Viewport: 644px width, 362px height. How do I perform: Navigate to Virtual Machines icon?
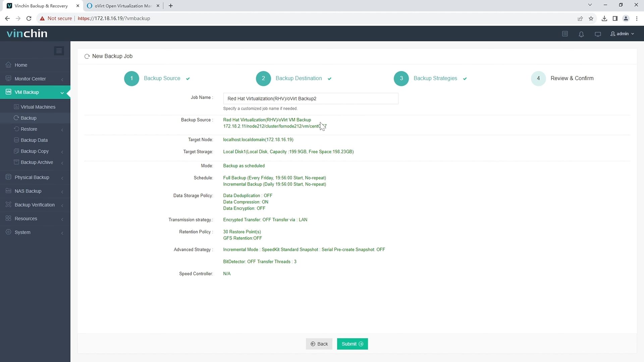(x=16, y=107)
